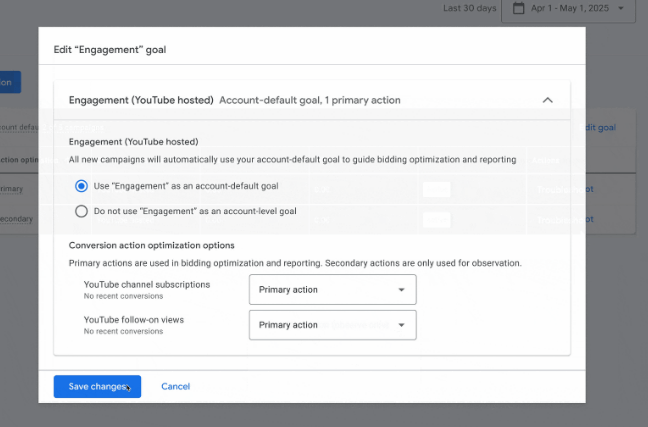Click the Edit goal link behind dialog

(x=599, y=127)
